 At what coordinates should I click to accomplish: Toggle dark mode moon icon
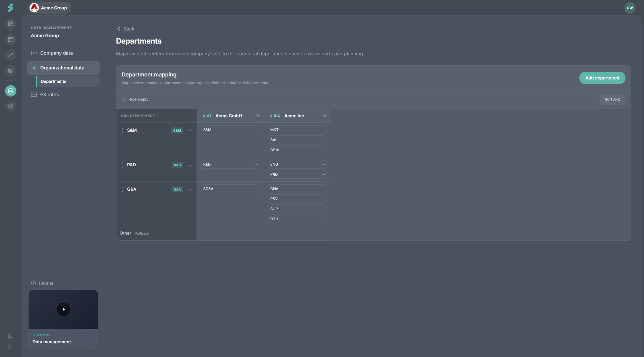[x=10, y=337]
